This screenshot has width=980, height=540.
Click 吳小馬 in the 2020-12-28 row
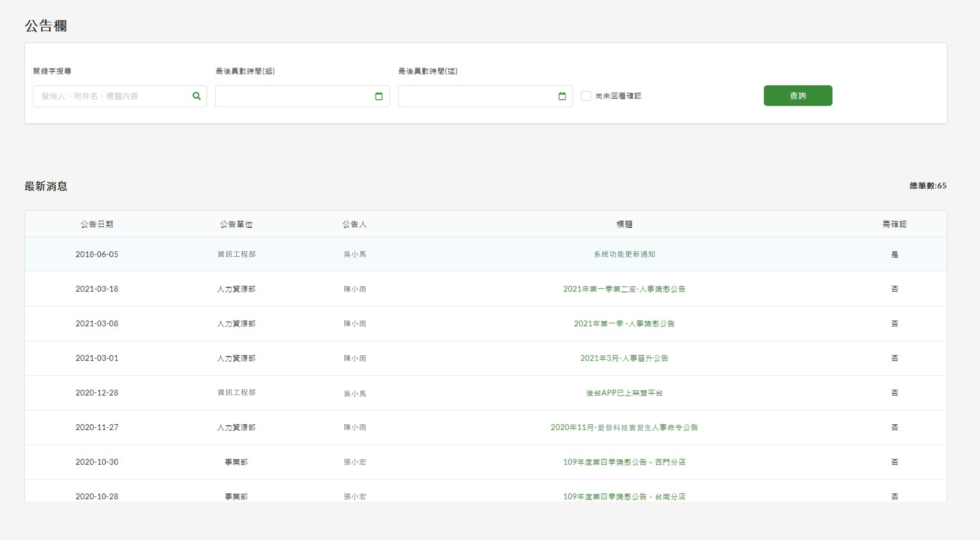(355, 394)
